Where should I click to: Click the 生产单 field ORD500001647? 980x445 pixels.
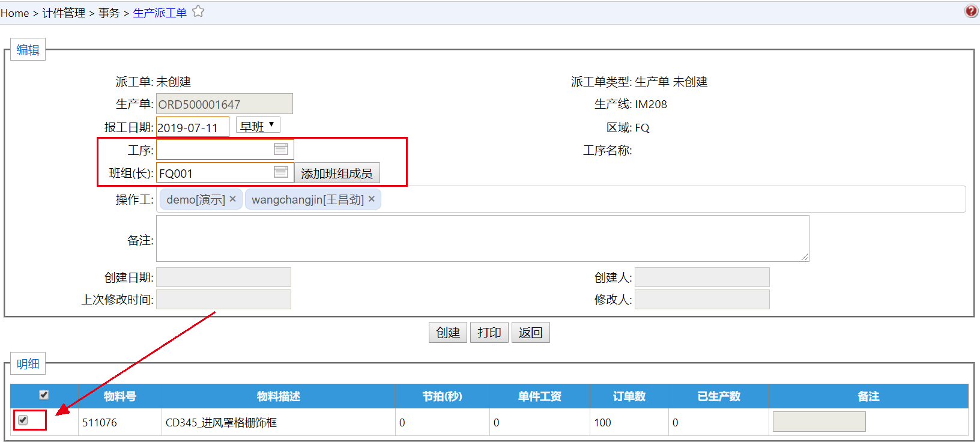225,104
